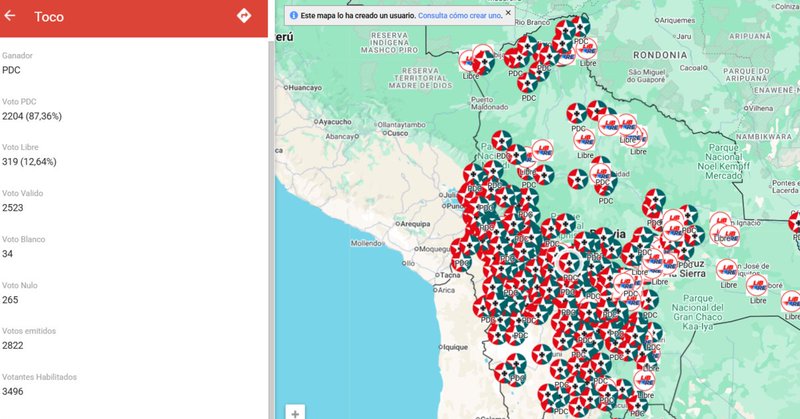
Task: Click the RONDONIA region label
Action: pyautogui.click(x=660, y=55)
